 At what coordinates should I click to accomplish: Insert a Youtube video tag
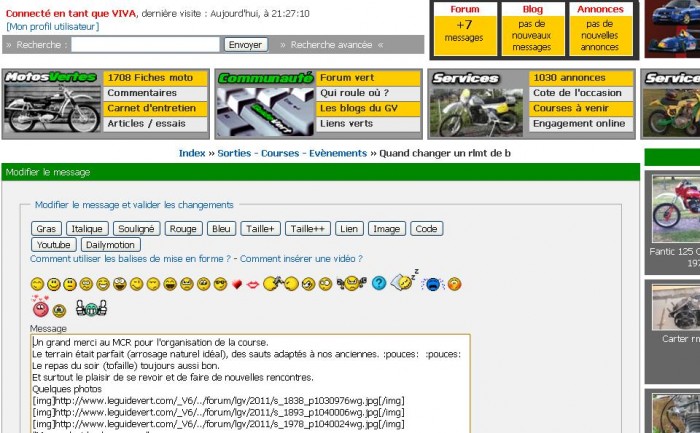click(54, 245)
